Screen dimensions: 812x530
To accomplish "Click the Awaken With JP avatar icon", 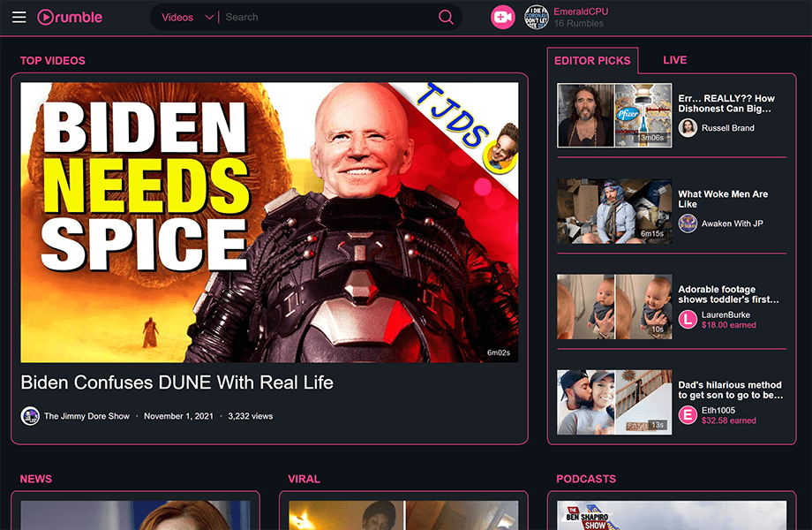I will (688, 223).
